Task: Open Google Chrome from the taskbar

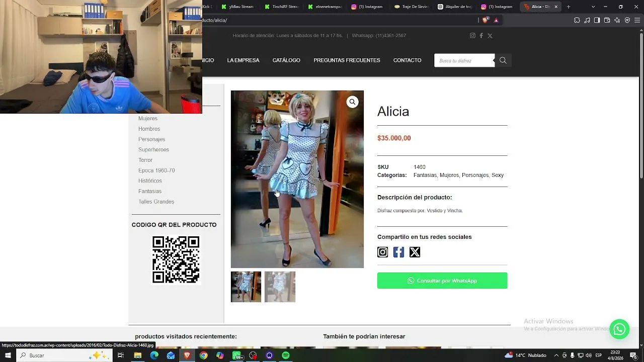Action: point(203,355)
